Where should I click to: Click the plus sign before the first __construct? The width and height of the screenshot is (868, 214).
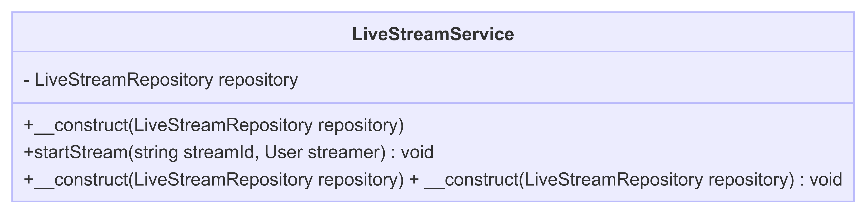(29, 125)
